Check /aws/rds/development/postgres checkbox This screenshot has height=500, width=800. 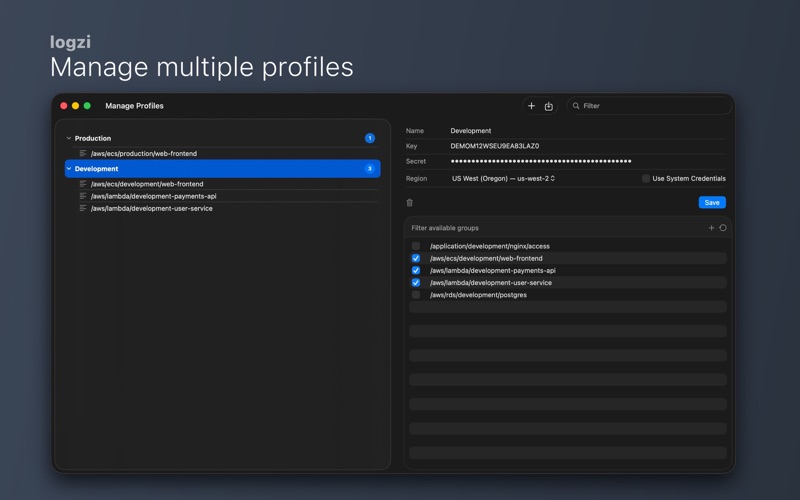pos(416,295)
